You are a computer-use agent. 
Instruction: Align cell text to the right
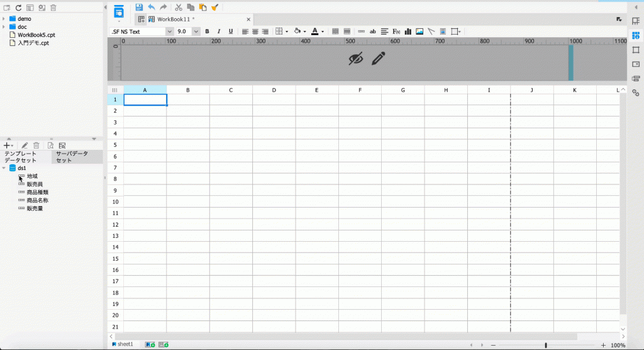(x=265, y=31)
